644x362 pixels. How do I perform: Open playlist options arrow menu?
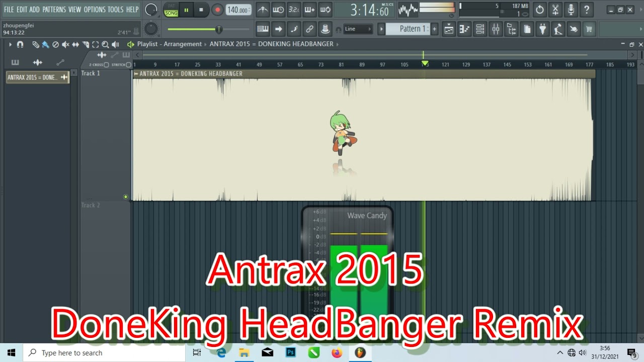click(x=10, y=44)
